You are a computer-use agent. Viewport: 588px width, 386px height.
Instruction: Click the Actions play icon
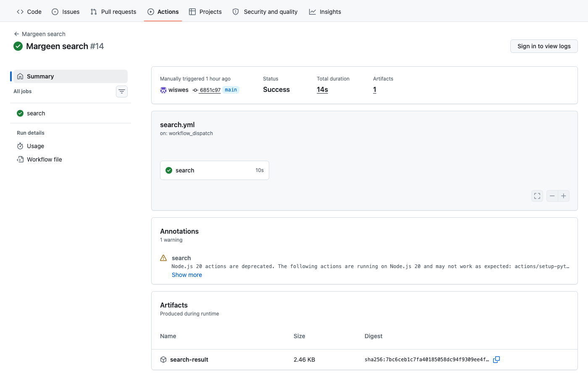(151, 12)
